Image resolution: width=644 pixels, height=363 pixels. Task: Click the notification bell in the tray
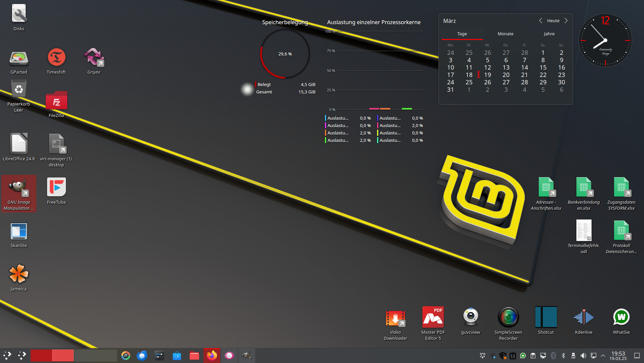point(483,356)
